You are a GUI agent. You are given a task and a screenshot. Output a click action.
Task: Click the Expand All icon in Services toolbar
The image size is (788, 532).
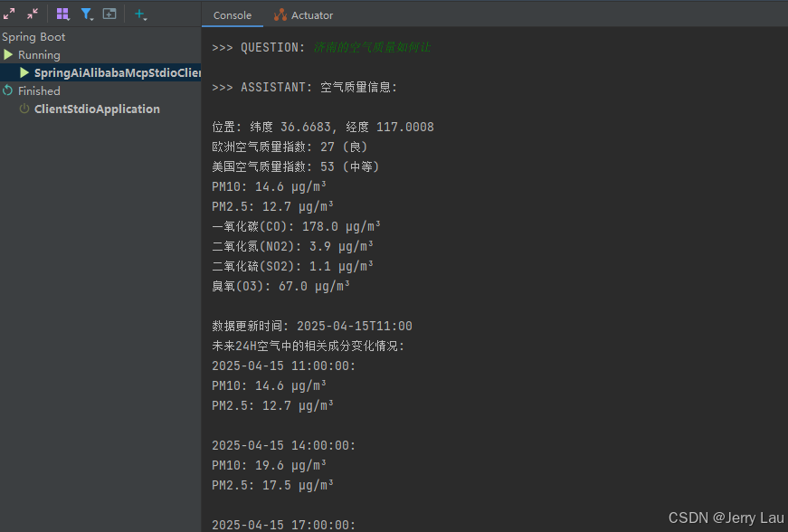click(x=9, y=14)
